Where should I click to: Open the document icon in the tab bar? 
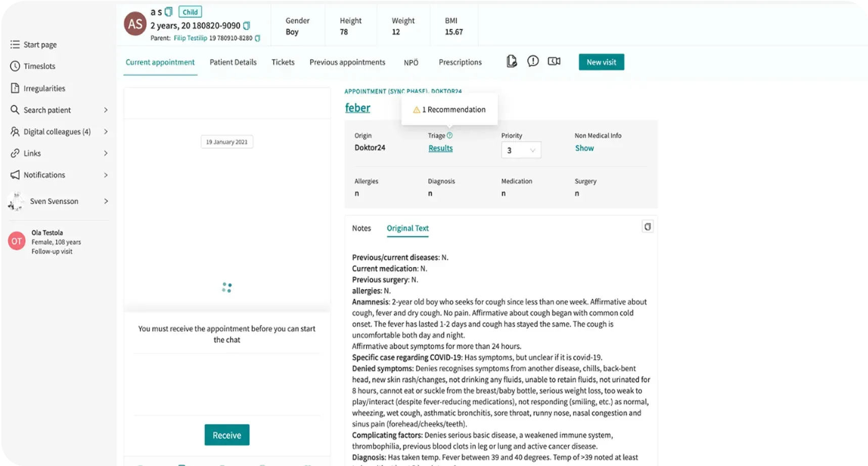click(x=512, y=62)
